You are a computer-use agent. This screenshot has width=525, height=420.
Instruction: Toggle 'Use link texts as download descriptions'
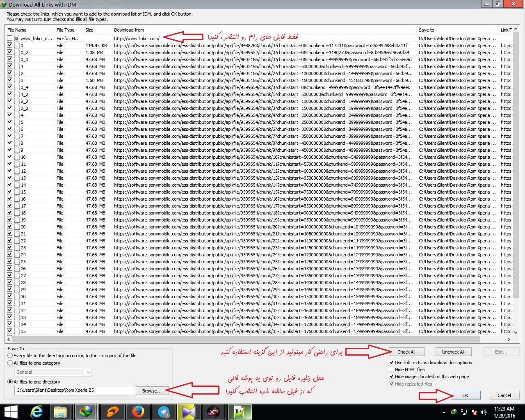391,363
